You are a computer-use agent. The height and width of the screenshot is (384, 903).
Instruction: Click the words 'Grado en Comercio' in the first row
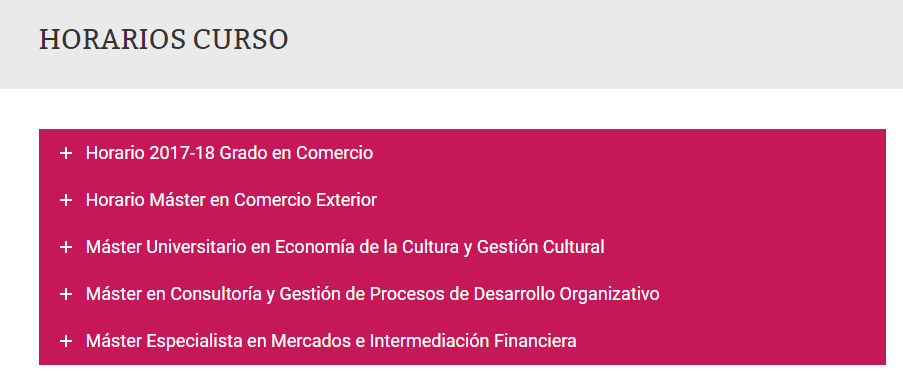click(x=297, y=153)
